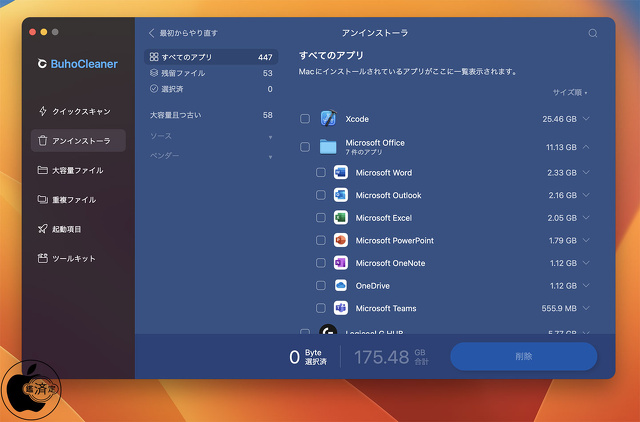The width and height of the screenshot is (640, 422).
Task: Click the leftover files stack icon
Action: coord(154,73)
